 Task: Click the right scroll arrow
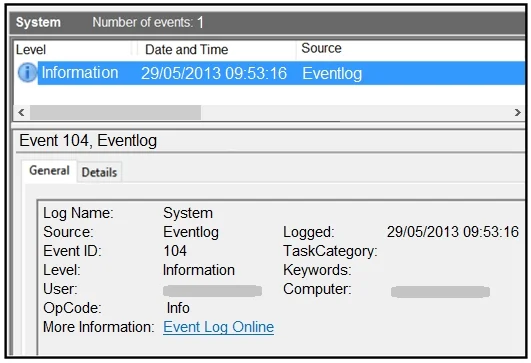(517, 112)
